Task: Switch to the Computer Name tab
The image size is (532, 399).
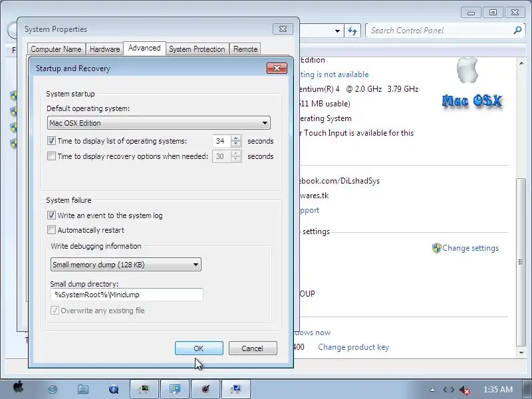Action: pyautogui.click(x=57, y=49)
